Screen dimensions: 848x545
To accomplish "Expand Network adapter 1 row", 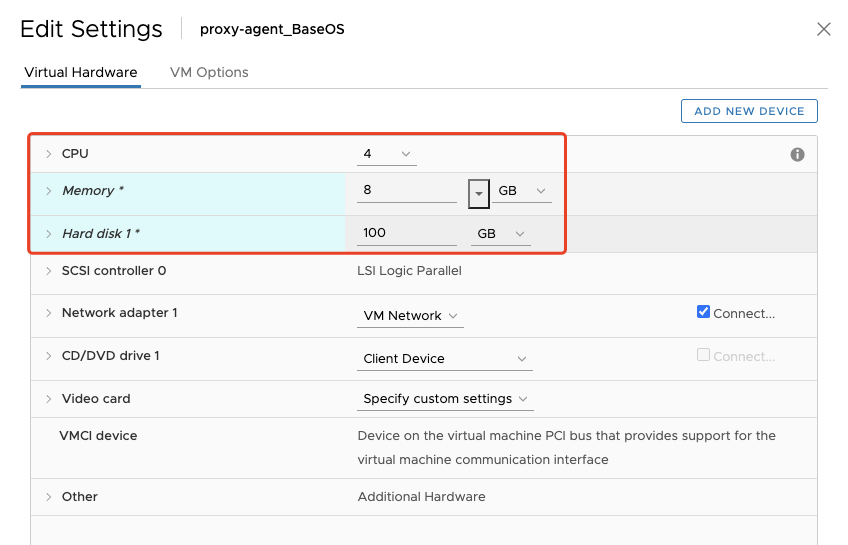I will click(48, 313).
